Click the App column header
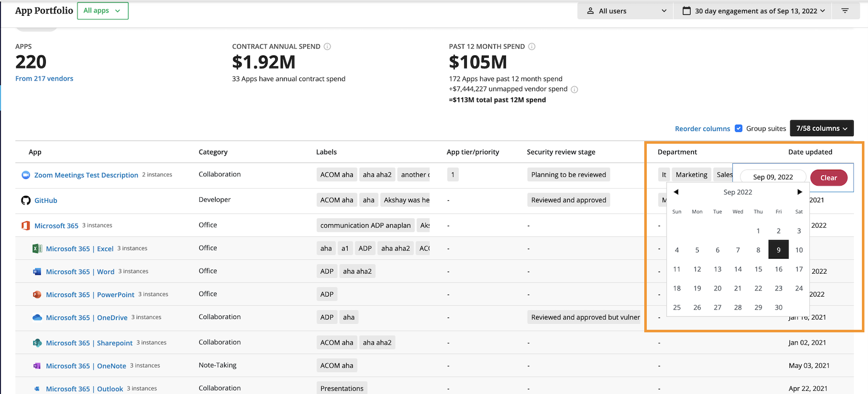This screenshot has height=394, width=868. tap(35, 152)
